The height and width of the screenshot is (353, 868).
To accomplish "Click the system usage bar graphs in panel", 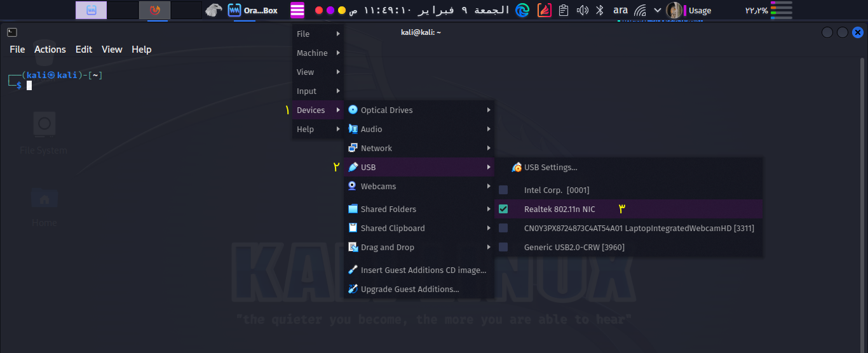I will [781, 11].
